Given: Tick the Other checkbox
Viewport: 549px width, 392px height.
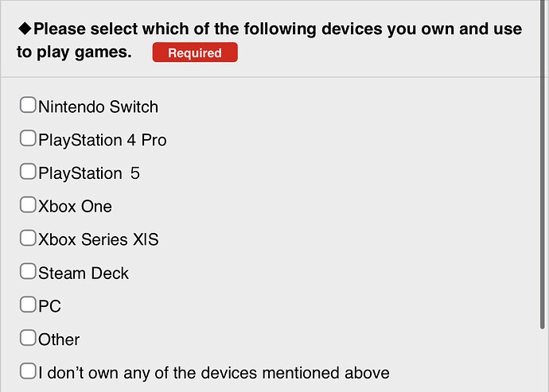Looking at the screenshot, I should click(x=28, y=338).
